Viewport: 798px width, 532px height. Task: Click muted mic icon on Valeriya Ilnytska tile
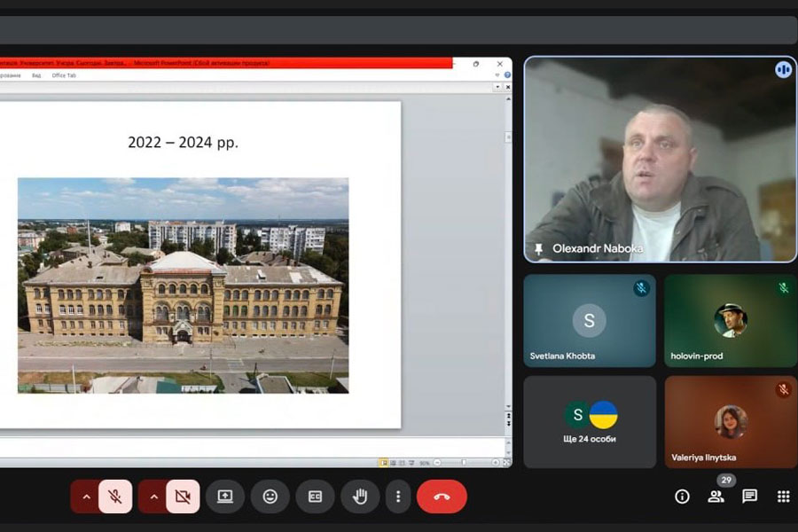coord(783,389)
